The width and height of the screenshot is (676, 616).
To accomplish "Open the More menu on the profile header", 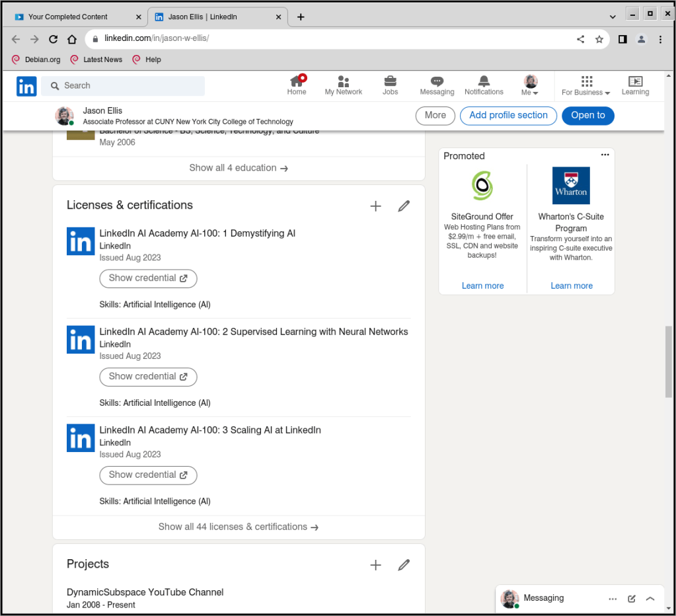I will pos(435,115).
